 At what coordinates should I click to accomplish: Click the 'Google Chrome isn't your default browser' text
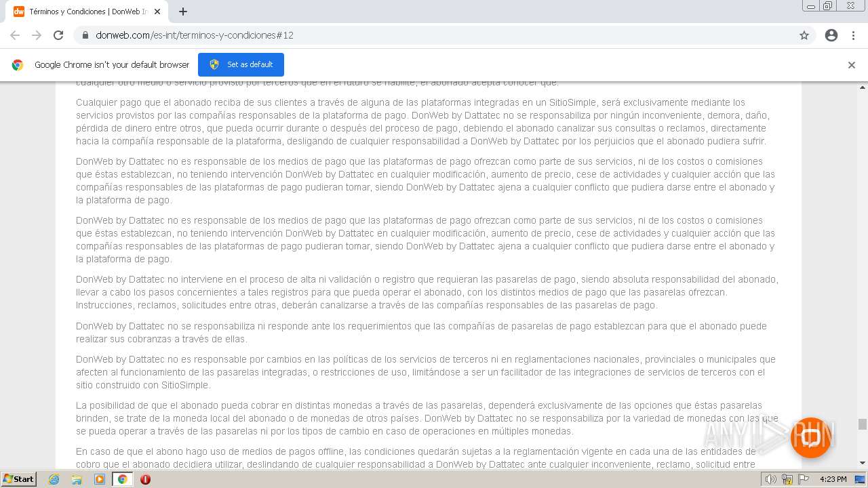click(x=112, y=65)
